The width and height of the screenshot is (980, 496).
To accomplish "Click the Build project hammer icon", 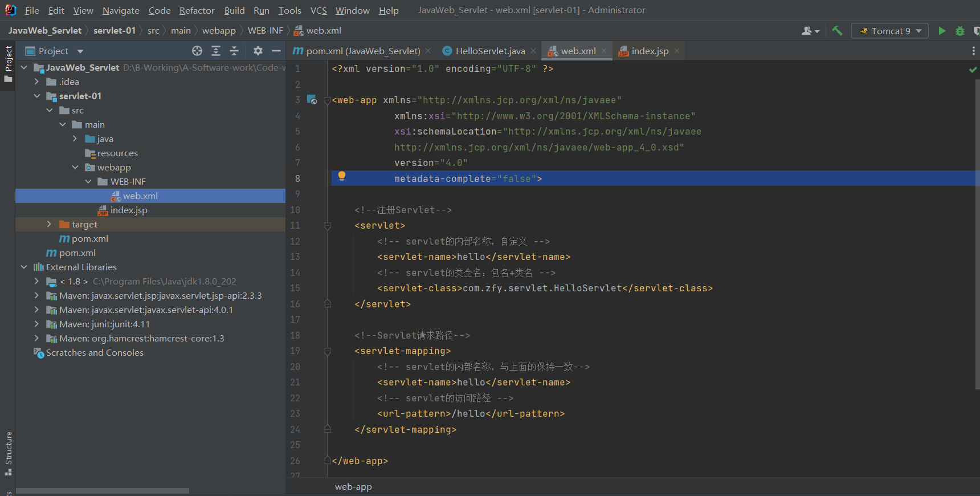I will [837, 31].
